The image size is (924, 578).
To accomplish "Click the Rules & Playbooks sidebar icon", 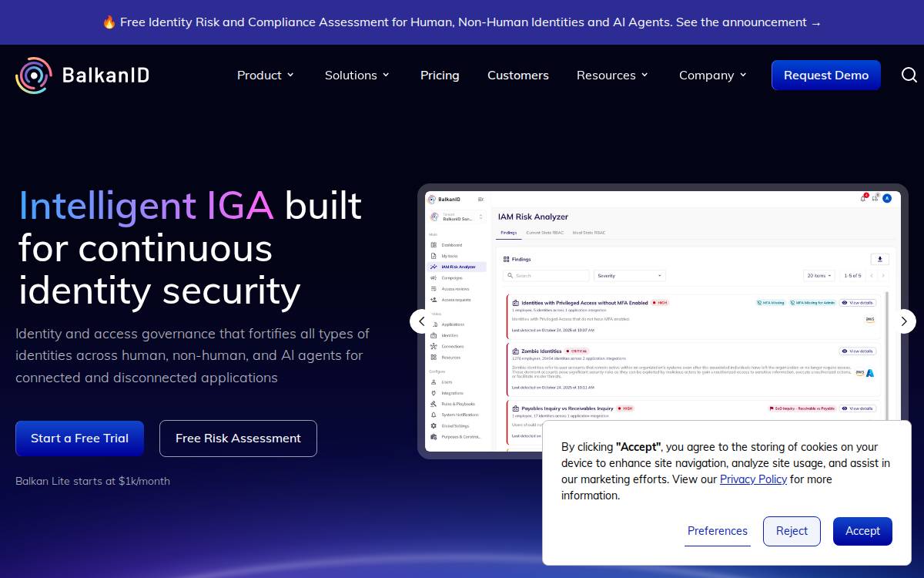I will click(x=434, y=404).
